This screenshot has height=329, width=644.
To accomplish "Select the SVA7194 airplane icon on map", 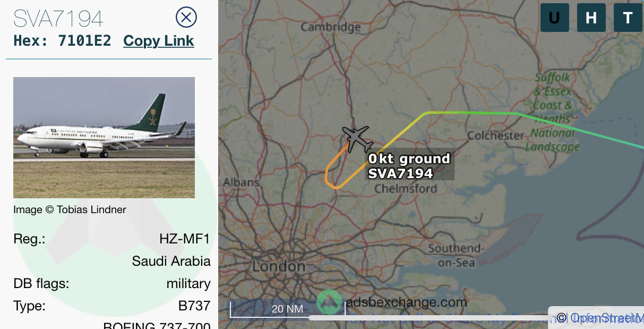I will pos(356,139).
